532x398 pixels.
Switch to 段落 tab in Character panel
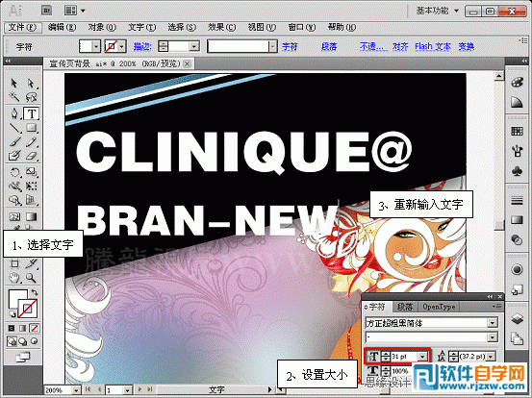pos(405,307)
